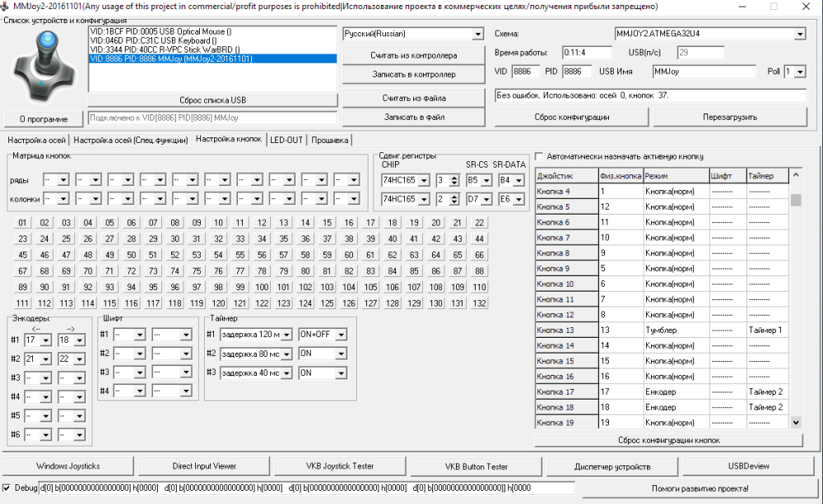
Task: Open the Poll rate dropdown
Action: click(x=800, y=72)
